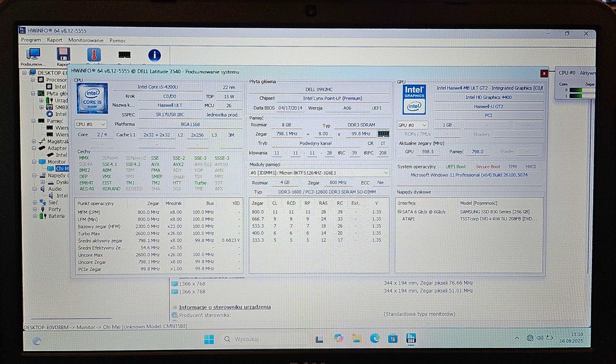Image resolution: width=616 pixels, height=364 pixels.
Task: Click the TSSTcorp DVD+-RW drive row
Action: [468, 219]
